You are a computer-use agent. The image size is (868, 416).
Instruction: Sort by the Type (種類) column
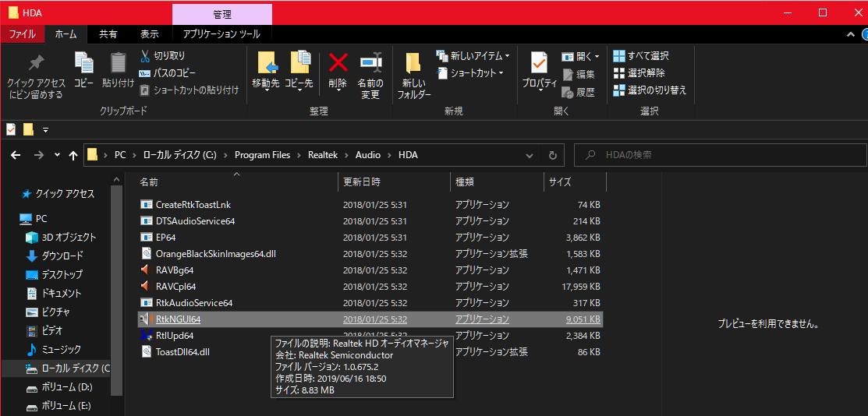click(x=497, y=182)
